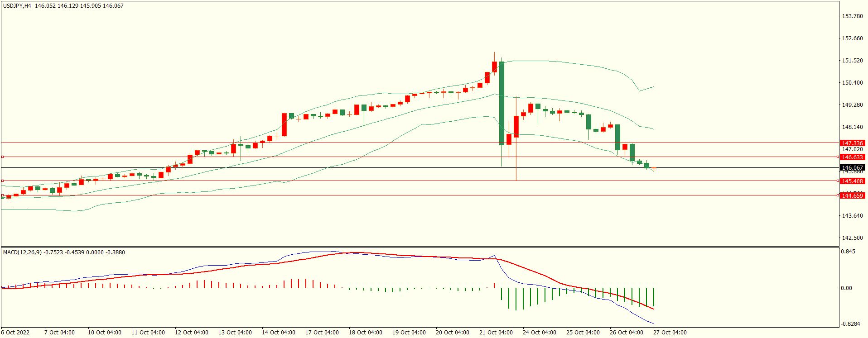Click the 27 Oct 04:00 date label

tap(670, 333)
